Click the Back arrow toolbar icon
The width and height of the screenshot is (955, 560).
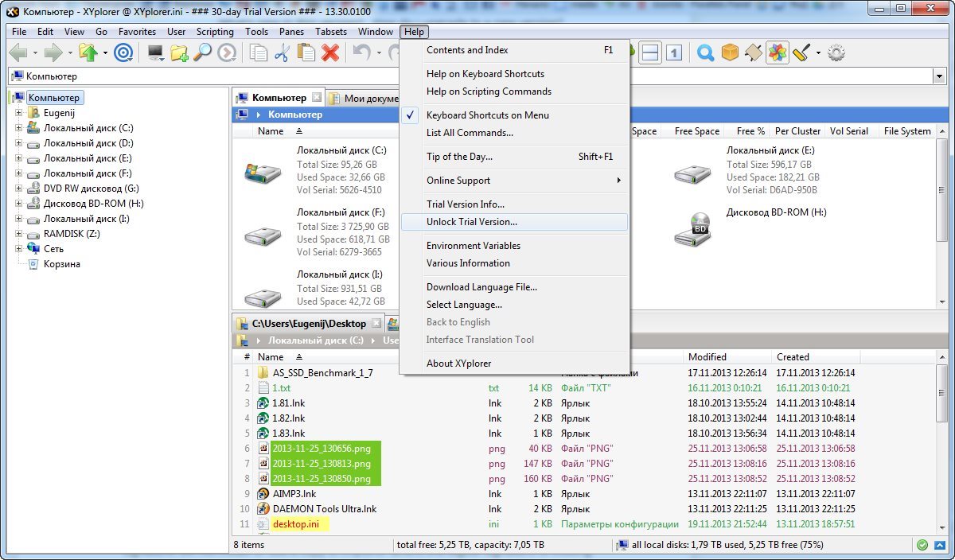(x=17, y=53)
